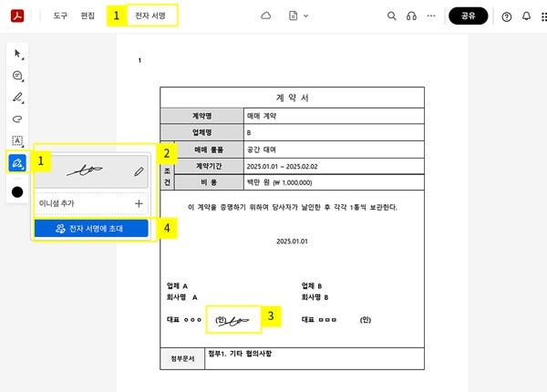
Task: Click the 전자 서명에 초대 button
Action: [91, 229]
